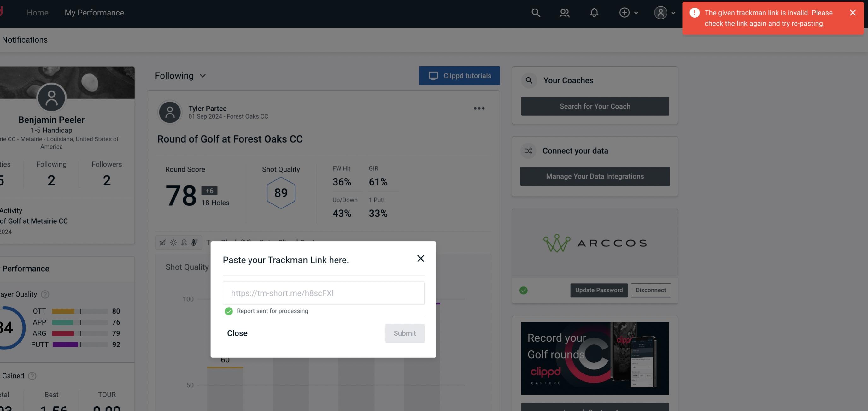Click the user profile icon in top right
This screenshot has height=411, width=868.
click(660, 12)
